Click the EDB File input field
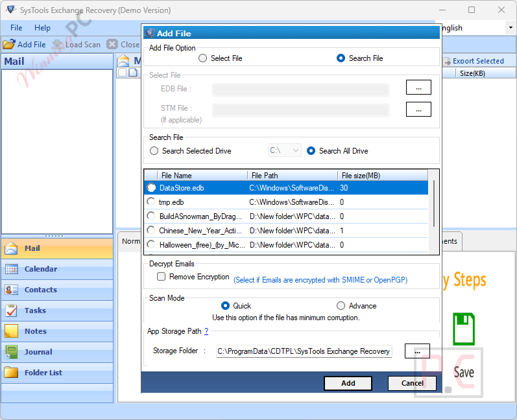 tap(300, 90)
